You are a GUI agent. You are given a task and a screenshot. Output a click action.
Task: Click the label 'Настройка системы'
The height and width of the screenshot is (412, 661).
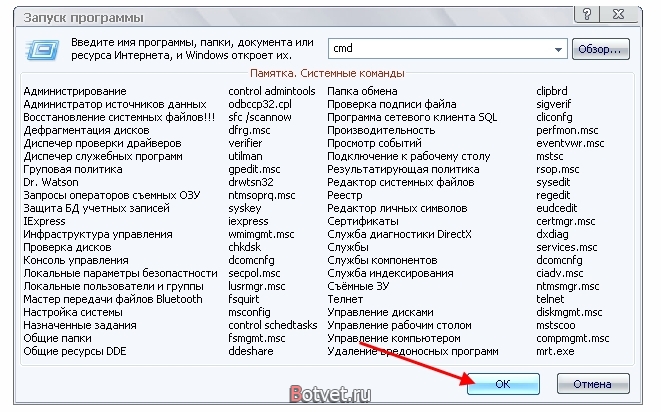click(x=73, y=312)
